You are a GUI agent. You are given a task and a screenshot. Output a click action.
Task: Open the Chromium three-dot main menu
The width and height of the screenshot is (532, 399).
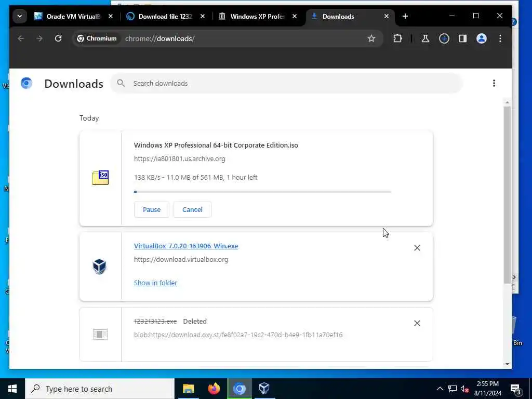pos(500,38)
